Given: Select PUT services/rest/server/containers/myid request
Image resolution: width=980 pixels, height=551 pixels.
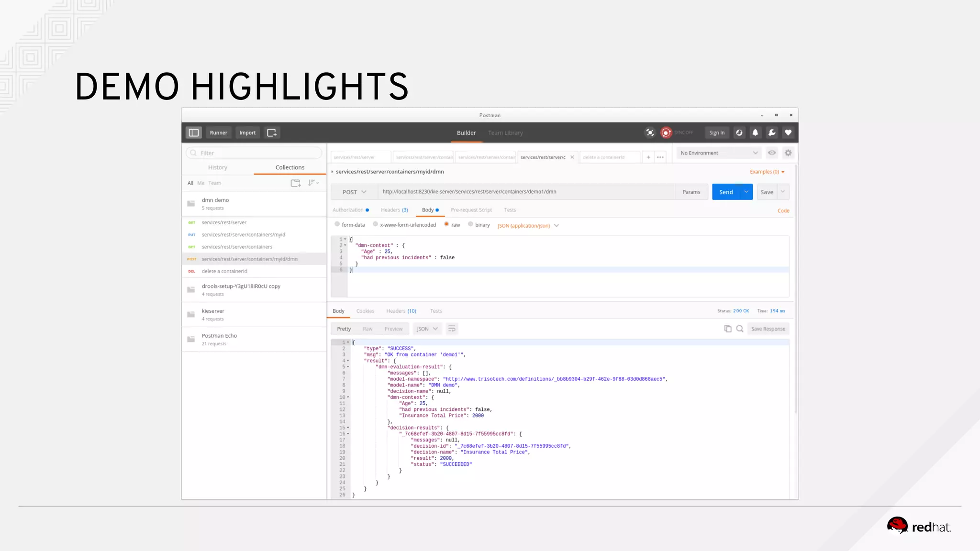Looking at the screenshot, I should pos(254,234).
